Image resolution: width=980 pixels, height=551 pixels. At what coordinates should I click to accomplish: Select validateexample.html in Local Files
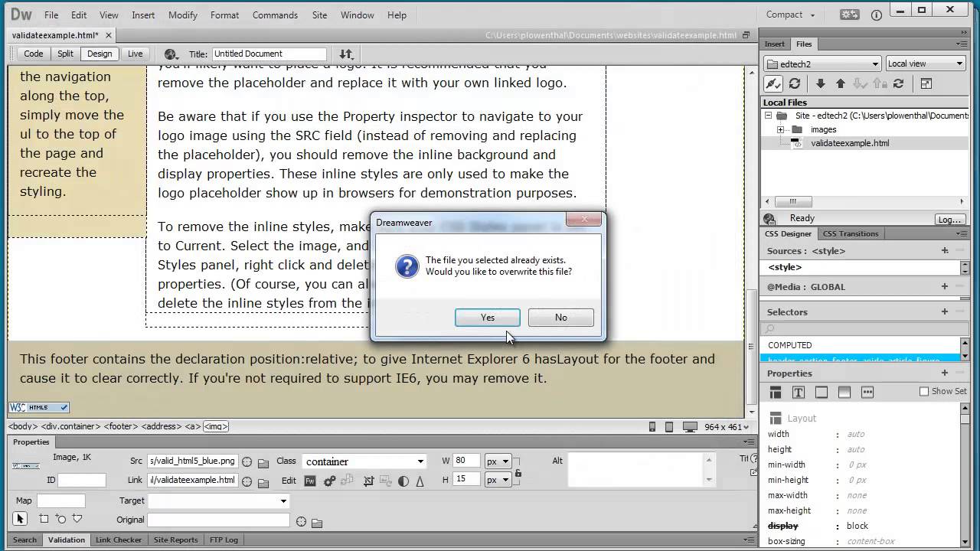850,143
